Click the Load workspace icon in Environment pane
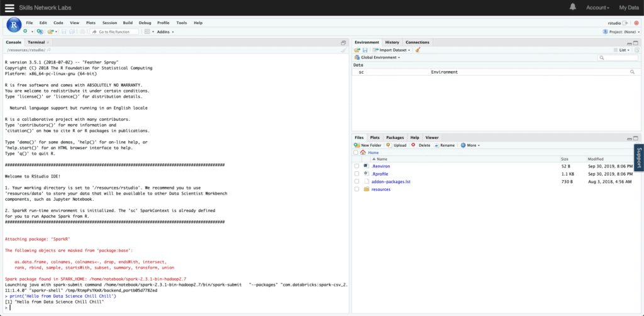 coord(357,50)
